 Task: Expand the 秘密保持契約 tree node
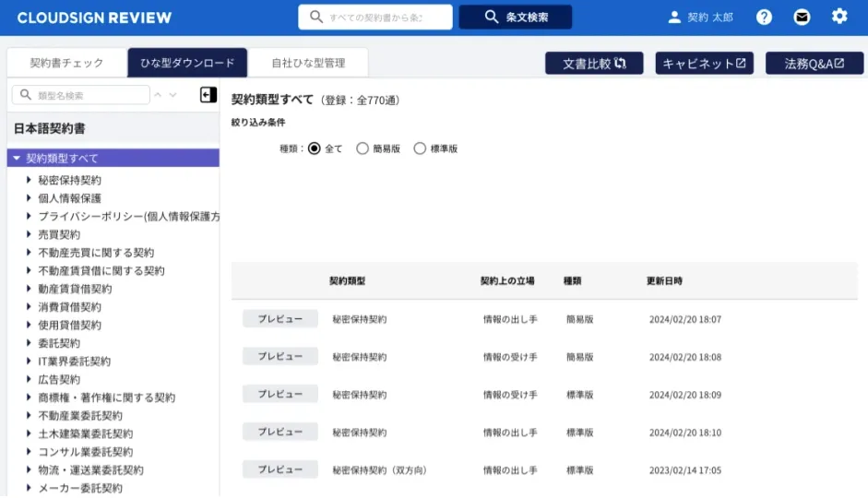tap(29, 180)
